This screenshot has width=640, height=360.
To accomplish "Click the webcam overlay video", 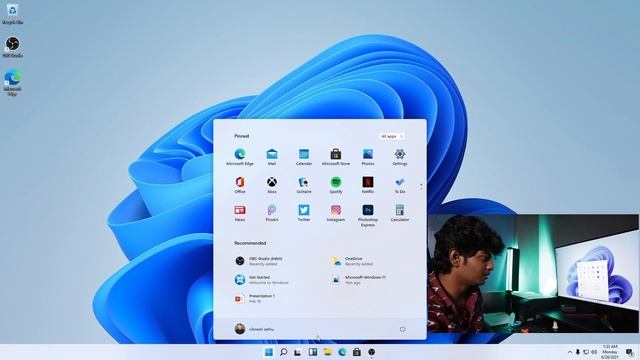I will click(533, 273).
